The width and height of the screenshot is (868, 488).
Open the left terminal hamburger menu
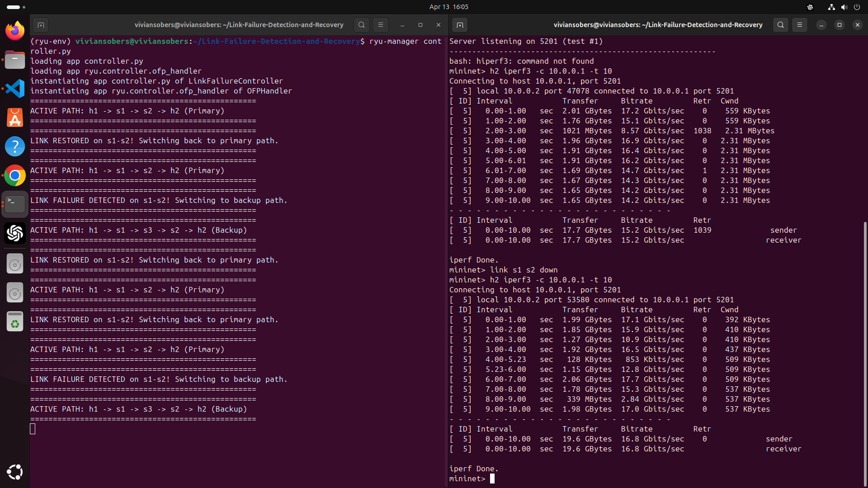pyautogui.click(x=380, y=25)
